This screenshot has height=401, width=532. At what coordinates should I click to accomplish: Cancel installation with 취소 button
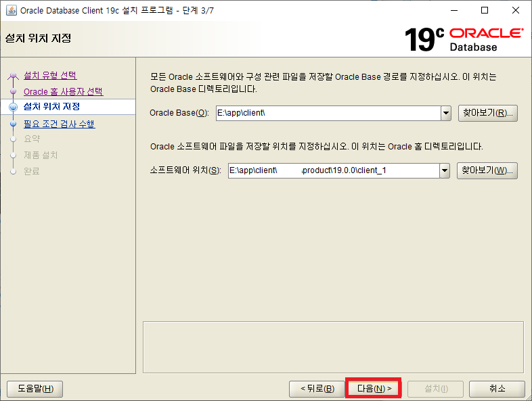coord(497,389)
